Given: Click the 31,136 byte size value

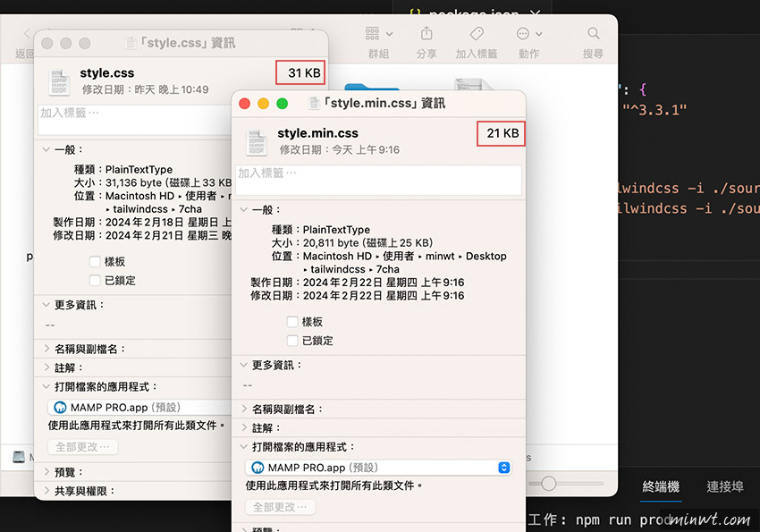Looking at the screenshot, I should click(x=134, y=182).
